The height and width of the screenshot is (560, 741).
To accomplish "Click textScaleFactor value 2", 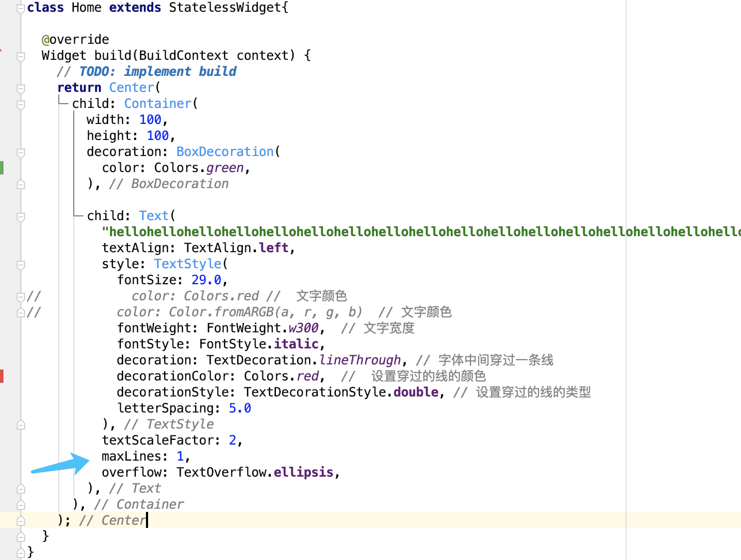I will [233, 440].
